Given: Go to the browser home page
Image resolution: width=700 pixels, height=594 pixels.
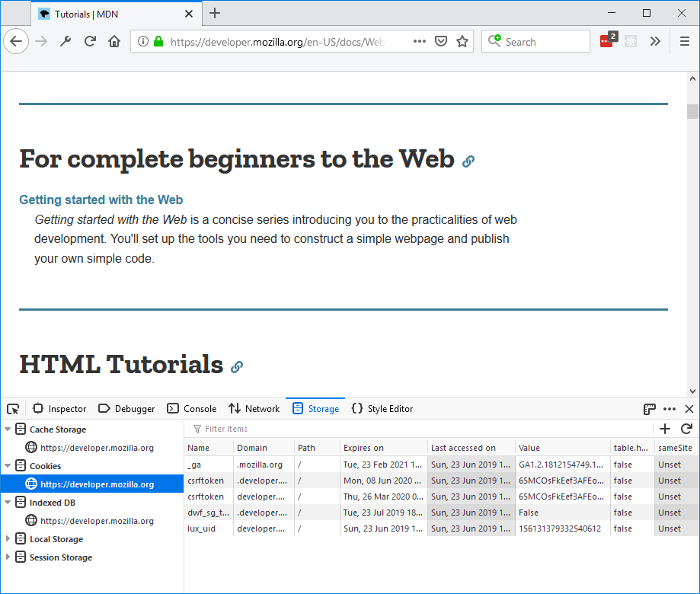Looking at the screenshot, I should point(113,41).
